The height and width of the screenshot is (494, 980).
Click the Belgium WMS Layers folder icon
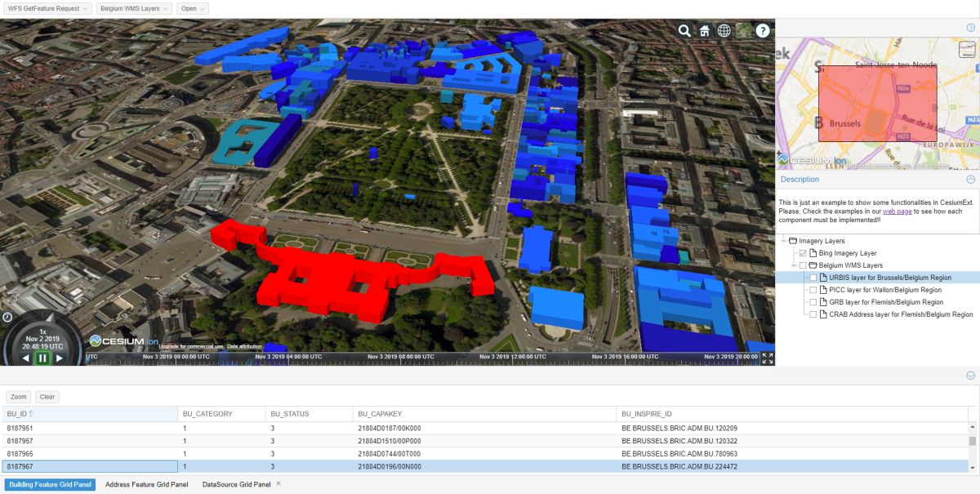pos(813,265)
